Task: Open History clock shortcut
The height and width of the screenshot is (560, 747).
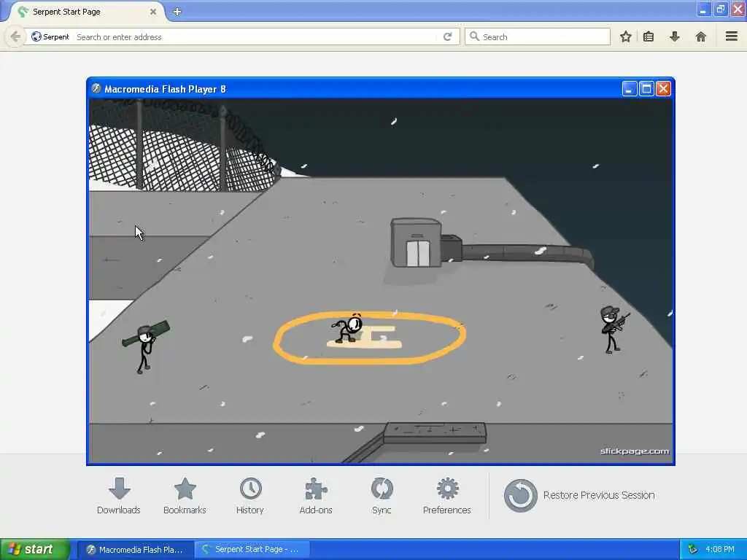Action: (x=250, y=496)
